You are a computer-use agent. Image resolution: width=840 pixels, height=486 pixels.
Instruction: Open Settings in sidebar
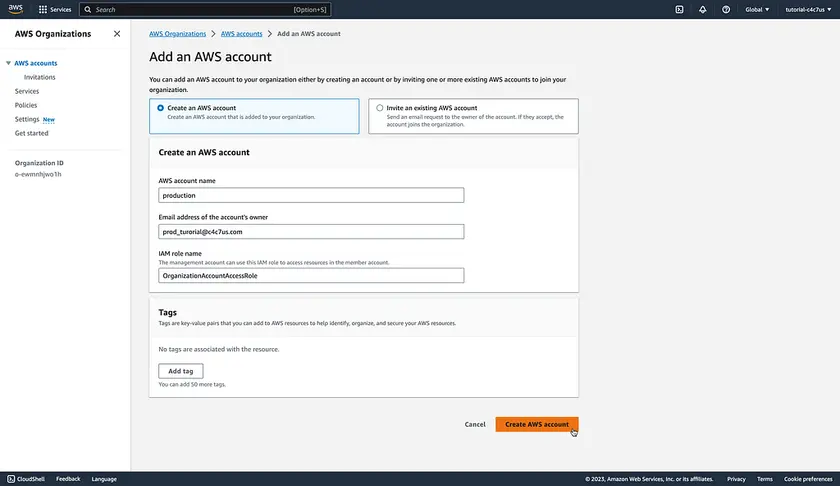27,119
